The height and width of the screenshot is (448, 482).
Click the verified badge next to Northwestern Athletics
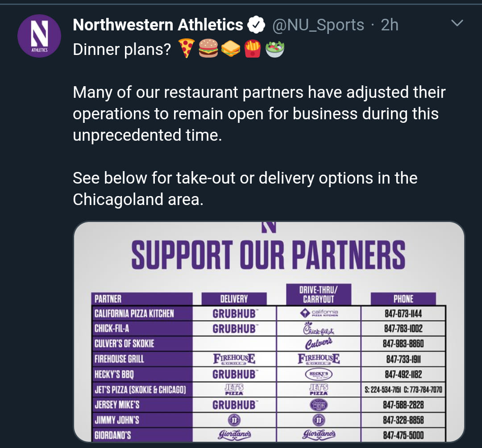[256, 25]
